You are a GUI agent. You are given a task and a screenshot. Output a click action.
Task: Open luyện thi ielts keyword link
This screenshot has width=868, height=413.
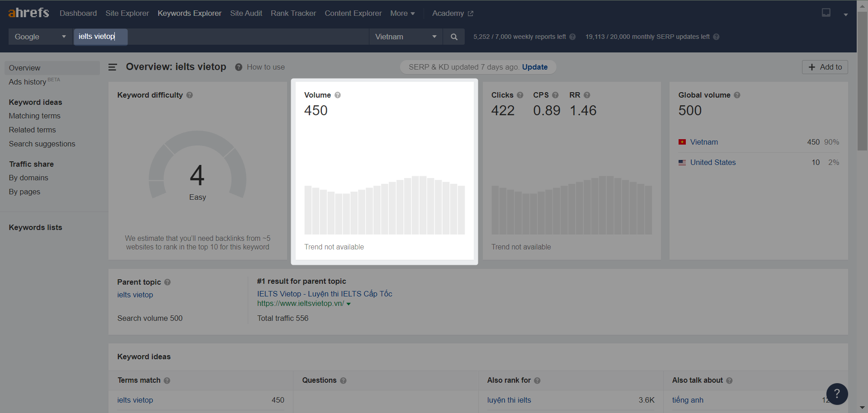pos(509,400)
